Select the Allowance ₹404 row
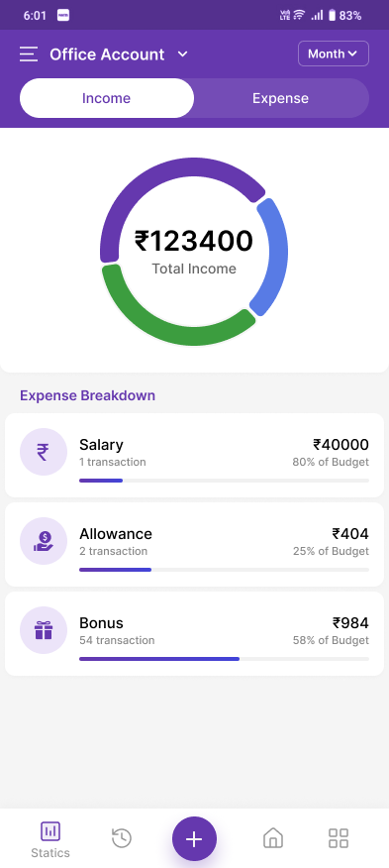Image resolution: width=389 pixels, height=868 pixels. coord(194,544)
